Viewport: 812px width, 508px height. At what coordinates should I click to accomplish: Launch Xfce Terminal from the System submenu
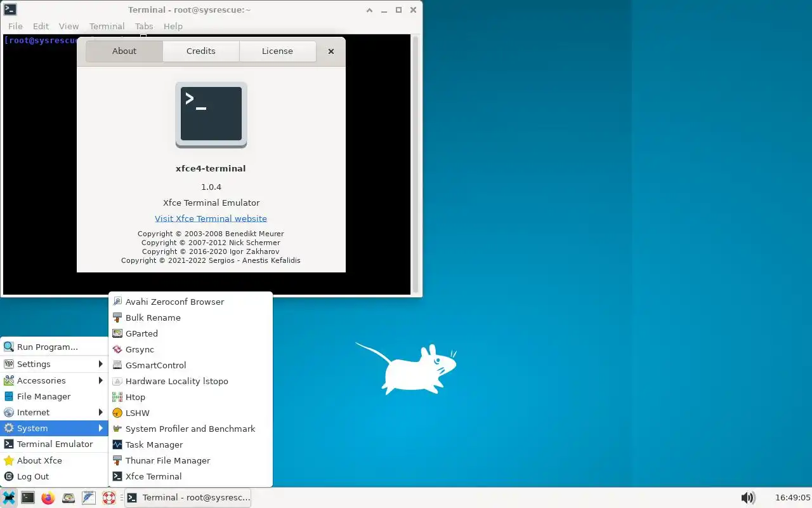click(x=190, y=476)
